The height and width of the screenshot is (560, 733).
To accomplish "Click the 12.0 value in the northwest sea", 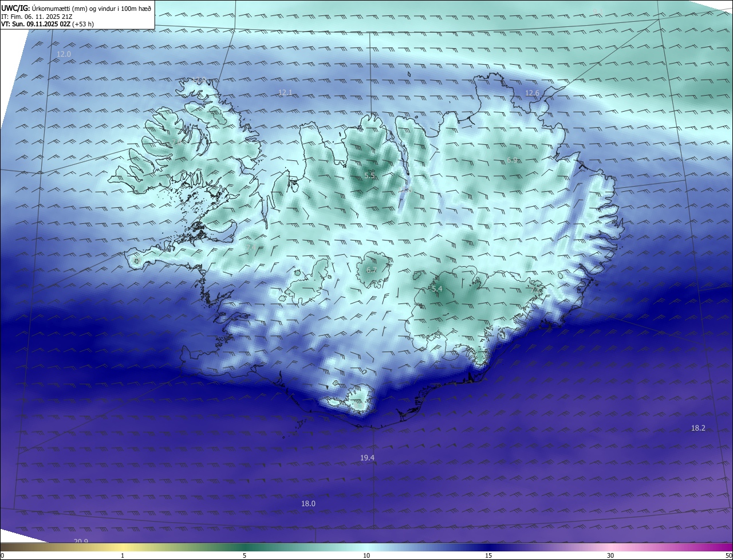I will tap(64, 54).
